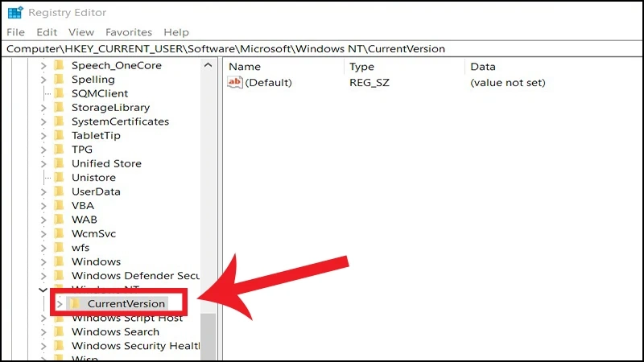Viewport: 644px width, 362px height.
Task: Open the Favorites menu
Action: 129,32
